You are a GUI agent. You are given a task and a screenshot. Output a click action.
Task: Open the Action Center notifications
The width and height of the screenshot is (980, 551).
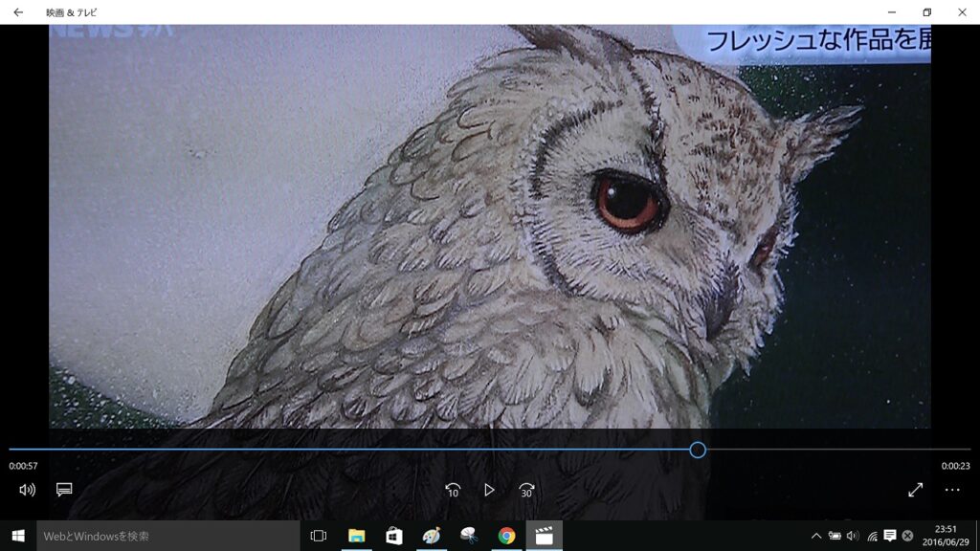[890, 536]
